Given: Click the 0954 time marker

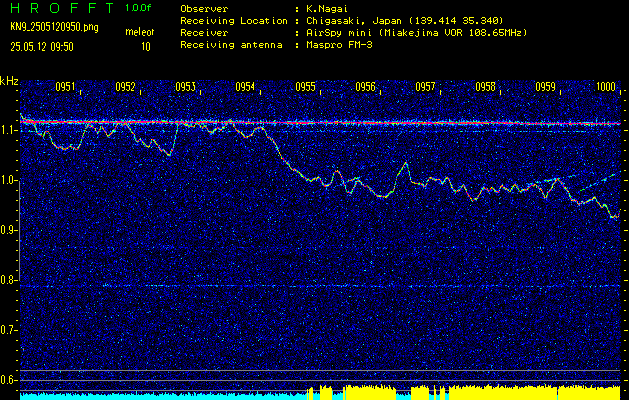Looking at the screenshot, I should (x=245, y=87).
